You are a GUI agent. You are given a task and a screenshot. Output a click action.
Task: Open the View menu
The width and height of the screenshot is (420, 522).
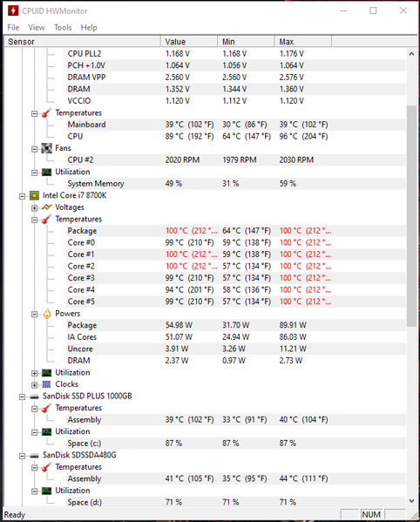coord(37,27)
